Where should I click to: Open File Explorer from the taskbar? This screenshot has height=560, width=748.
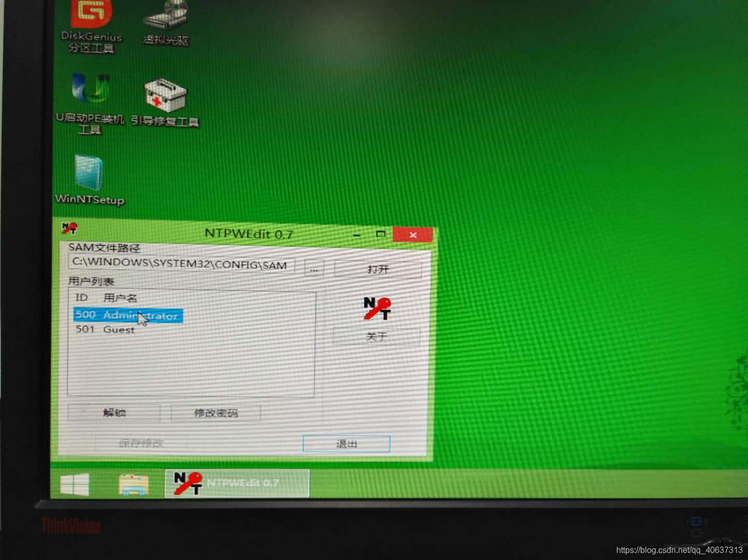[134, 484]
